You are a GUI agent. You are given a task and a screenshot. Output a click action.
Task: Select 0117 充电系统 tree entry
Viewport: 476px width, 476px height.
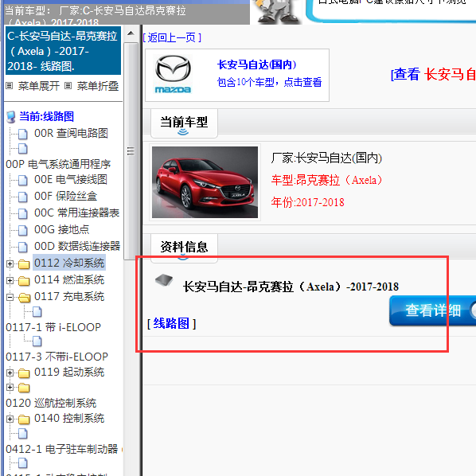[x=69, y=297]
